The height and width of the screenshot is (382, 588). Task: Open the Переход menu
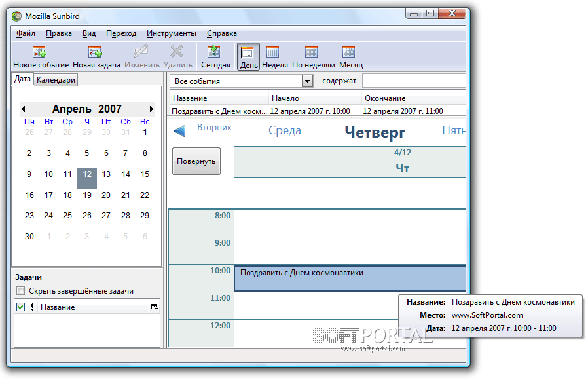[x=121, y=33]
